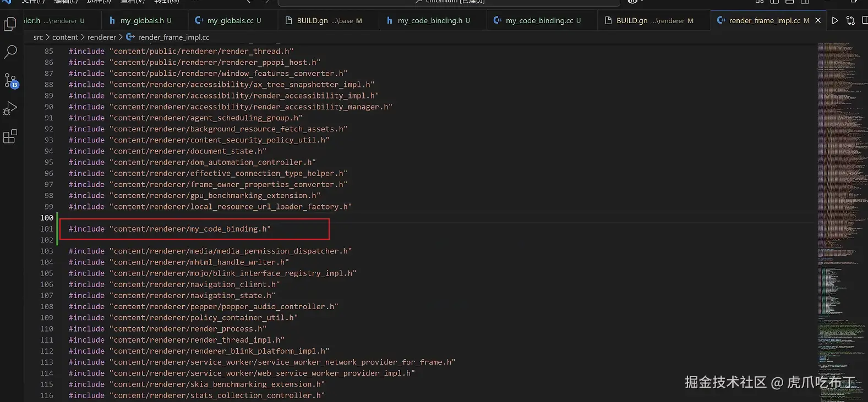Click the Run C/C++ file play button
Screen dimensions: 868x402
tap(835, 20)
